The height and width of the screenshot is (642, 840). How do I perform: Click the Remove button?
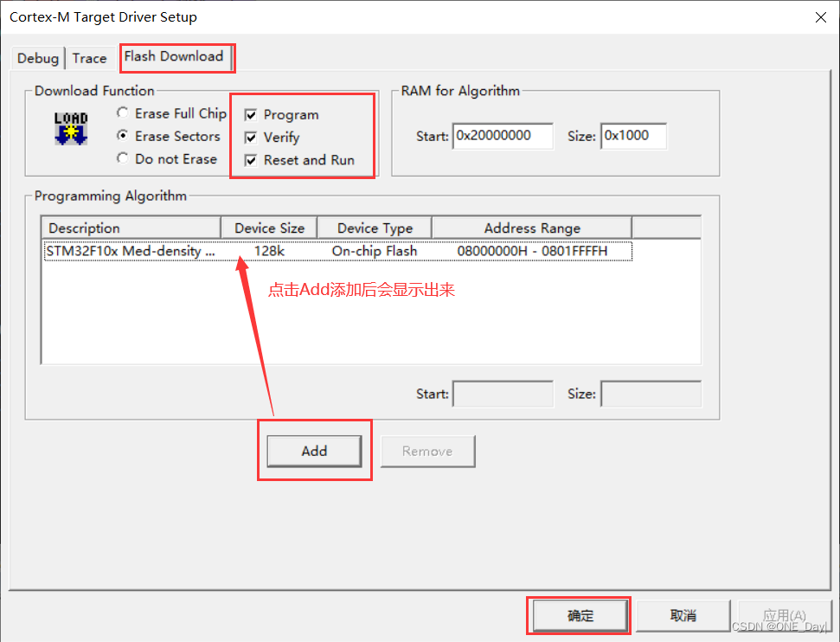point(427,452)
